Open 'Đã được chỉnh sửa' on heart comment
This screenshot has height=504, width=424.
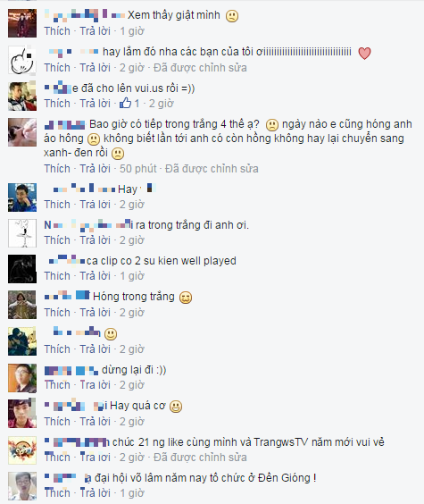pyautogui.click(x=200, y=68)
